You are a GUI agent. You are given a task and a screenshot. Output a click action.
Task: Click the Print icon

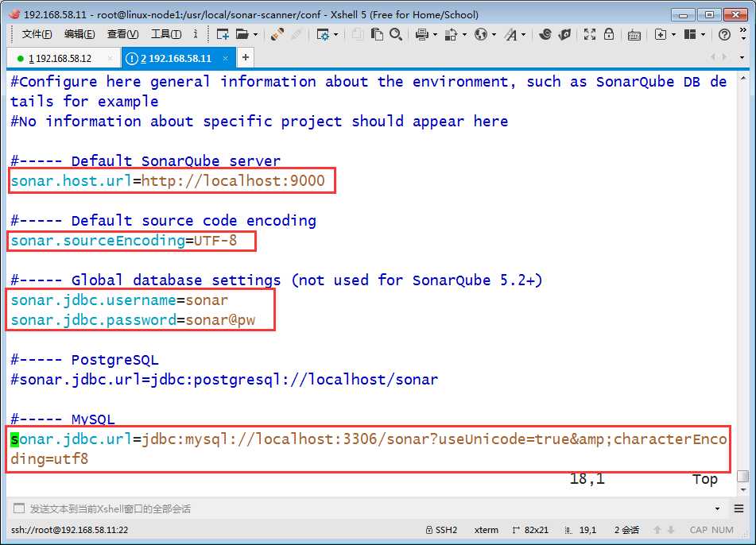click(422, 34)
